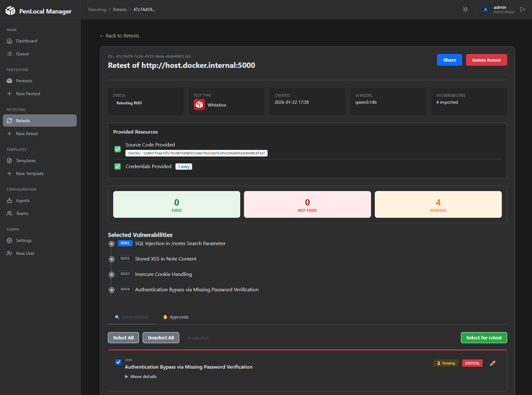Open Settings gear in the sidebar
The height and width of the screenshot is (395, 532).
(x=9, y=240)
